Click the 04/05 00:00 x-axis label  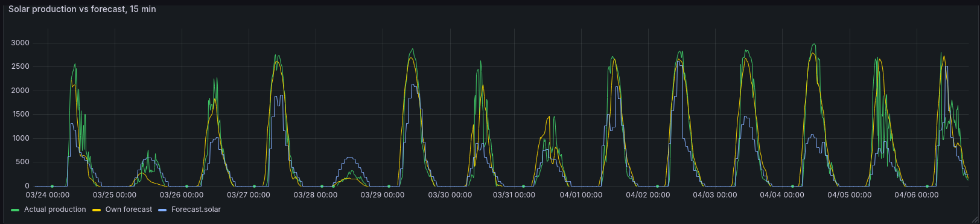click(850, 195)
